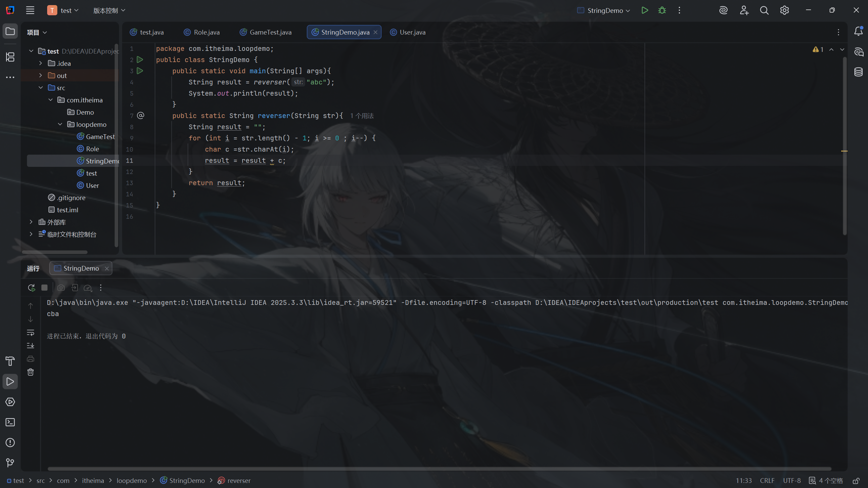Switch to the GameTest.java tab
The width and height of the screenshot is (868, 488).
266,32
